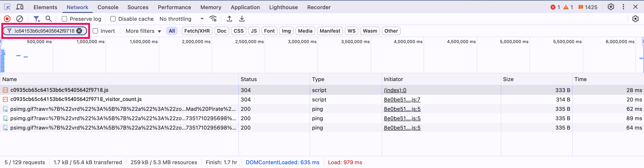Expand the More filters dropdown
The width and height of the screenshot is (644, 168).
143,31
